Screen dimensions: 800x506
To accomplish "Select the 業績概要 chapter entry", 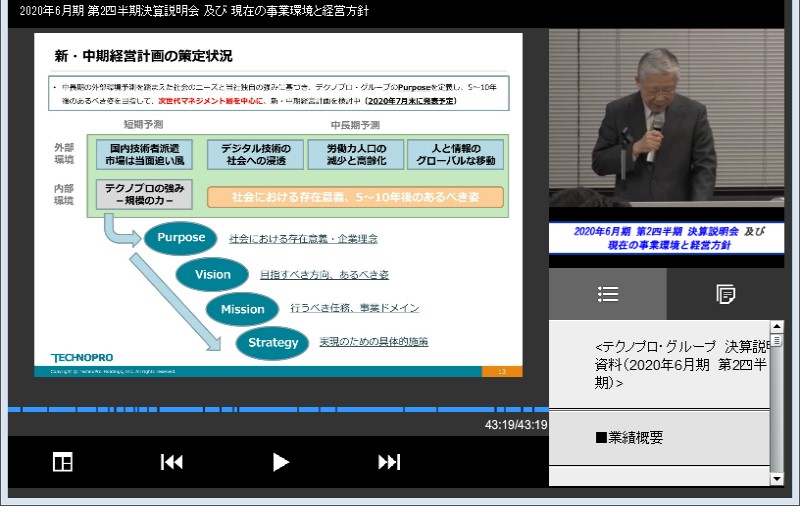I will [659, 438].
